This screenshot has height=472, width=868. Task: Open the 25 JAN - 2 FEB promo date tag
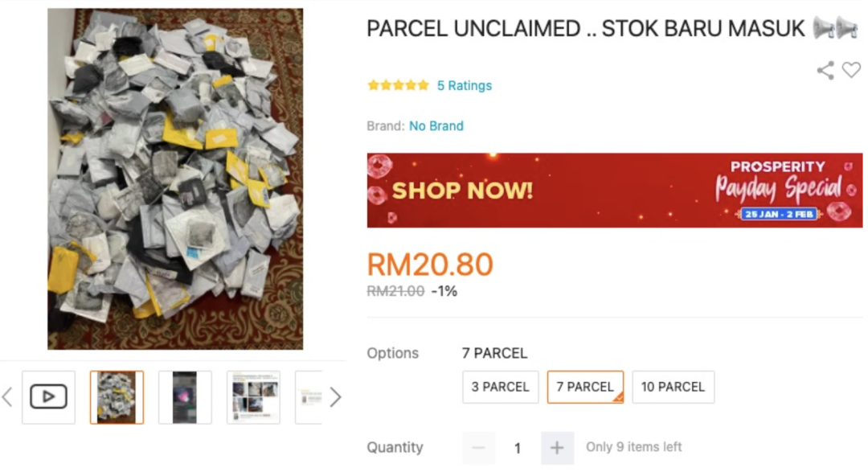(x=780, y=212)
